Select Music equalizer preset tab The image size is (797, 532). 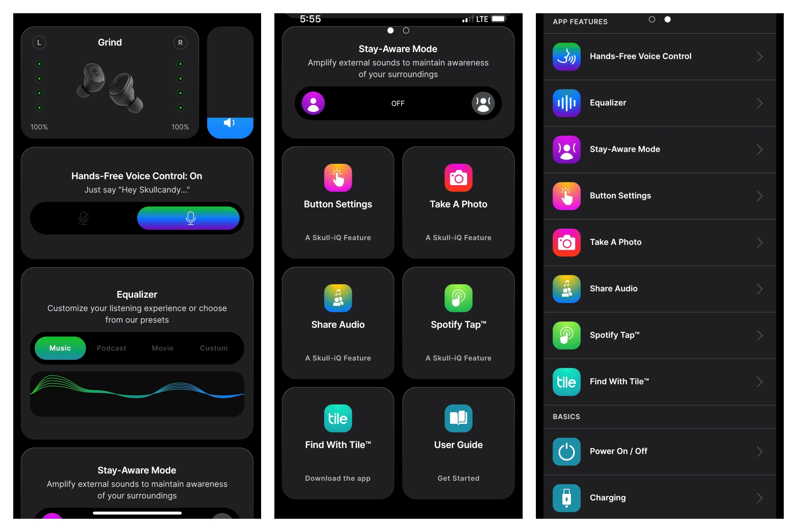[x=60, y=347]
